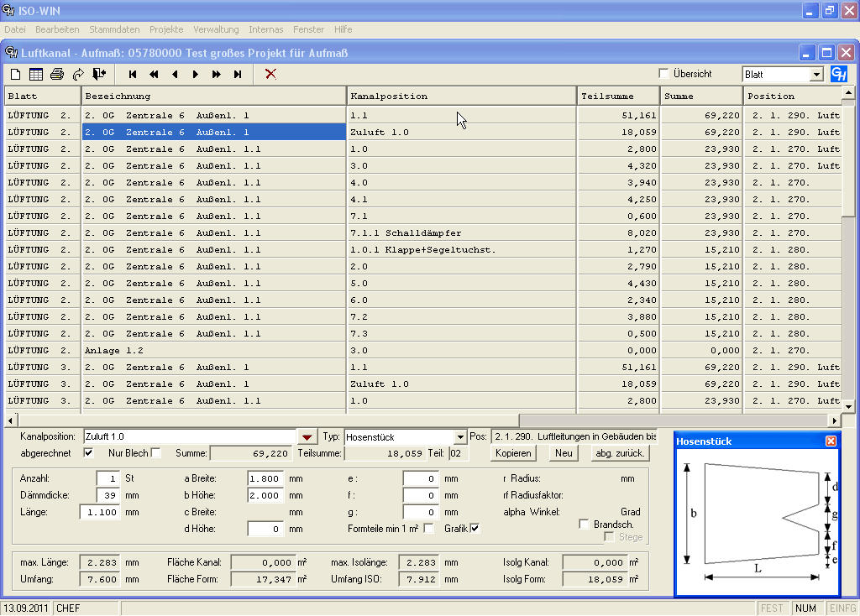Open the Blatt dropdown list

click(816, 75)
